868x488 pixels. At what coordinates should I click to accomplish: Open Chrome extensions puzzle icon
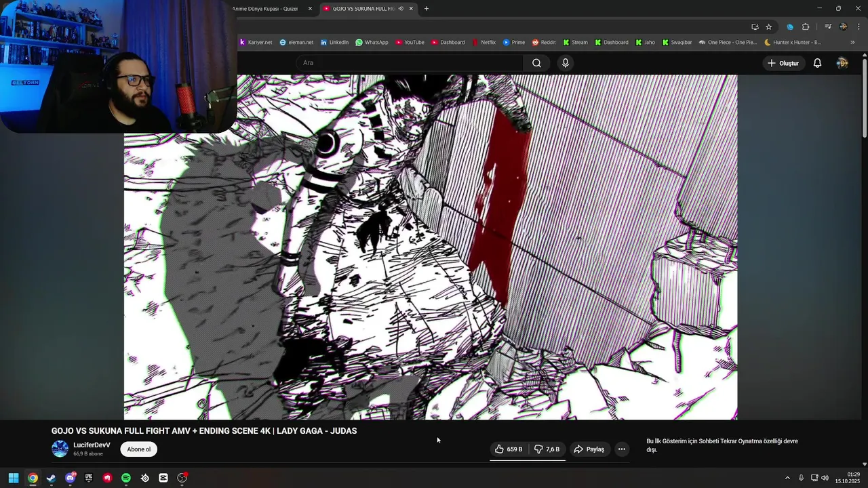point(806,27)
